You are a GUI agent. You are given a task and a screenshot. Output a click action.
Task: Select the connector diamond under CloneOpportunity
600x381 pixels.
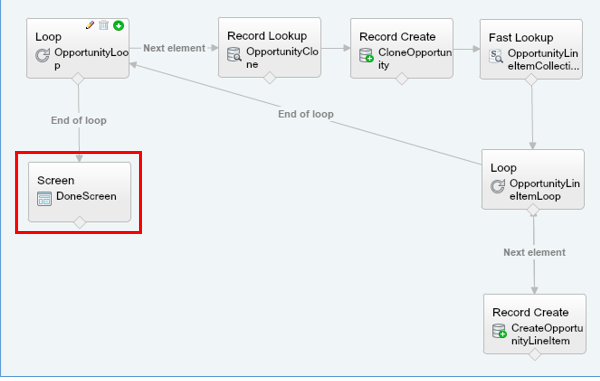(402, 79)
